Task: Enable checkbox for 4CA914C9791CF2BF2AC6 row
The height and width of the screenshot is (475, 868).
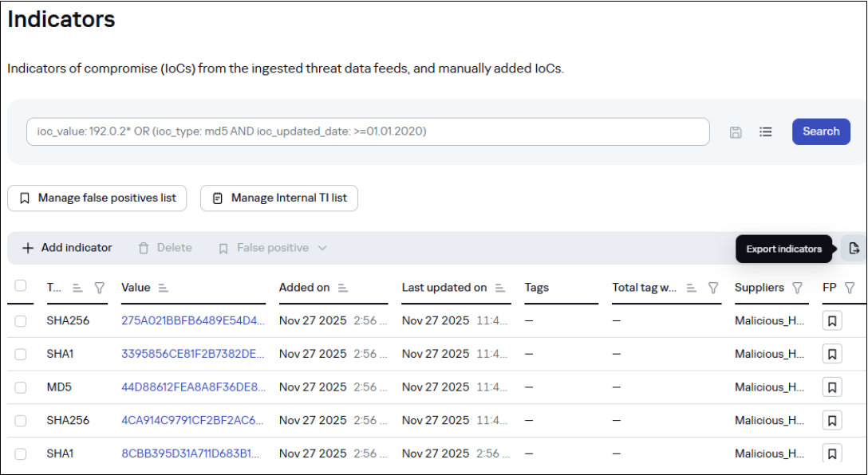Action: tap(21, 421)
